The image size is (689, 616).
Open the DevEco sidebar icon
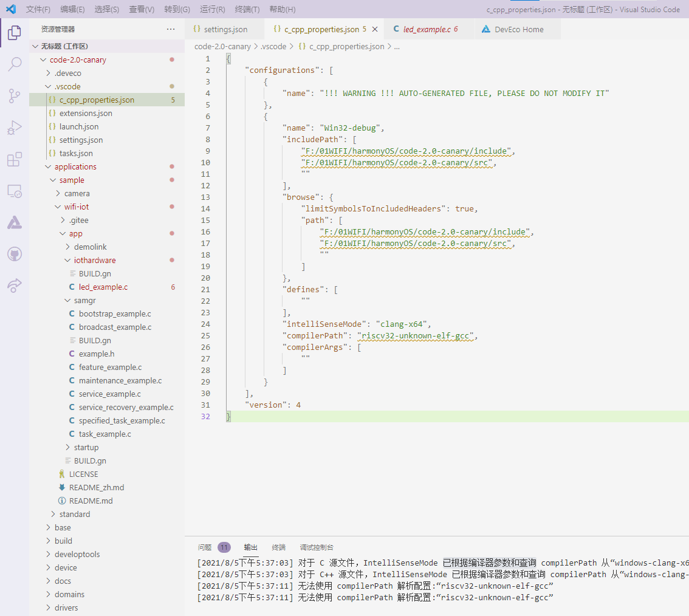click(15, 222)
